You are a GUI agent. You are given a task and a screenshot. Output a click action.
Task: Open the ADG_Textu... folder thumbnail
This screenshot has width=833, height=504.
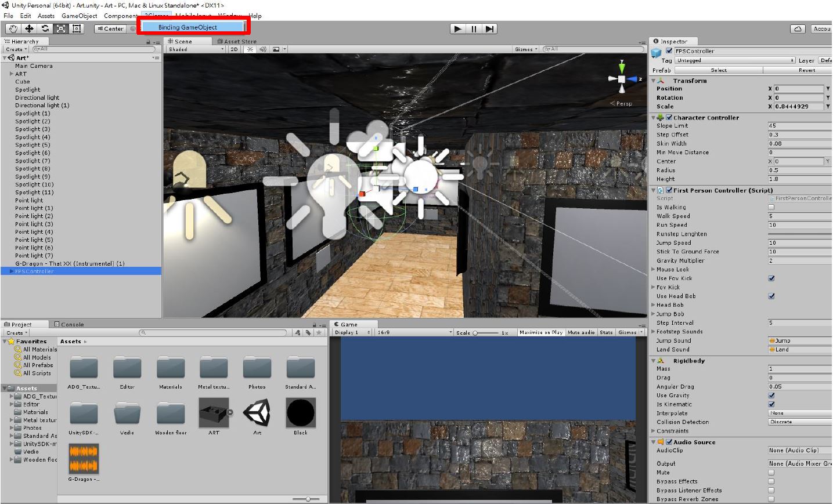(x=84, y=368)
